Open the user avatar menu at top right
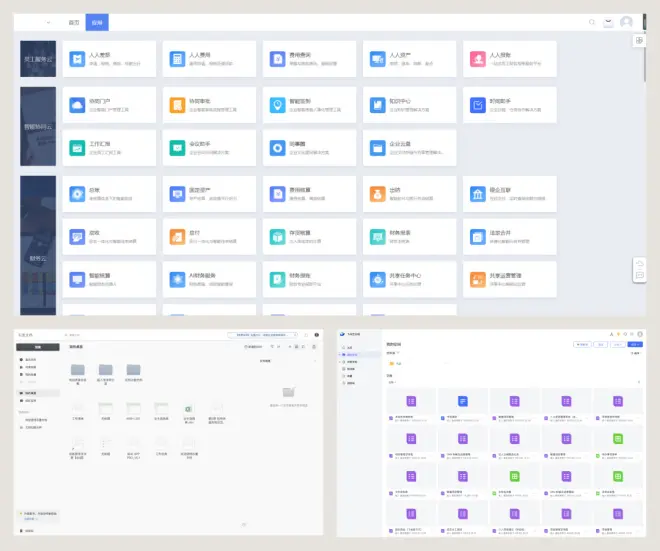Viewport: 660px width, 551px height. pos(626,22)
